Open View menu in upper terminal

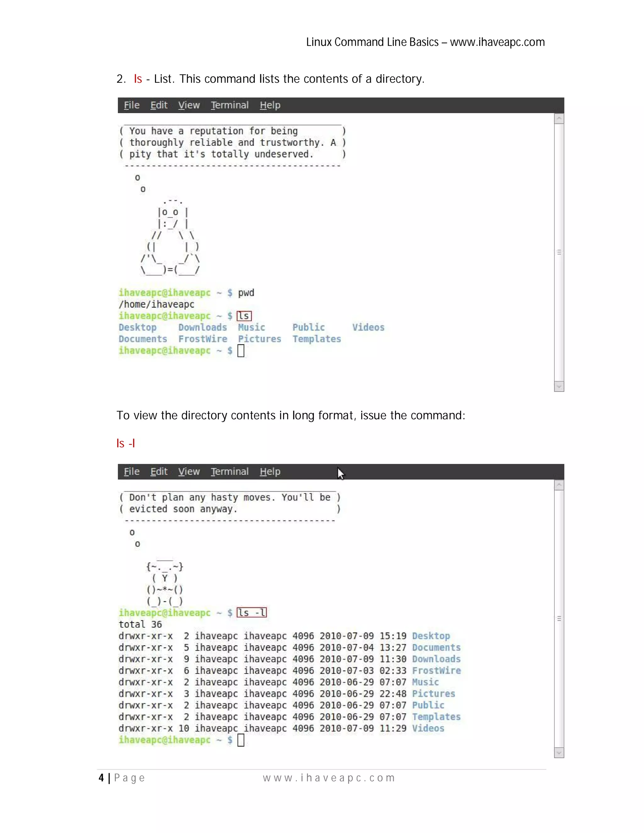pos(189,105)
